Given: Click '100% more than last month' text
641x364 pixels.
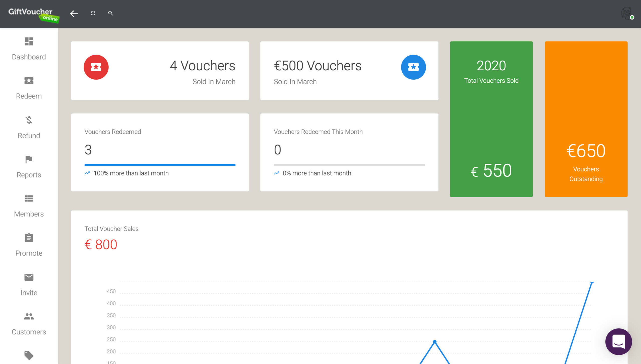Looking at the screenshot, I should (131, 173).
